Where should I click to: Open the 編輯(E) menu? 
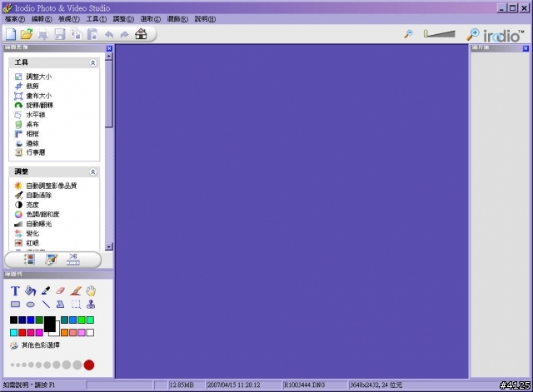[x=42, y=19]
